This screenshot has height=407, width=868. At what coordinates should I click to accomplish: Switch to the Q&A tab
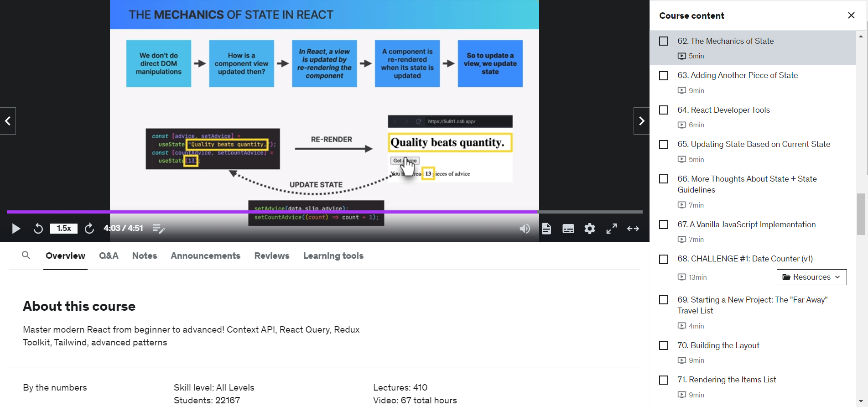tap(109, 256)
